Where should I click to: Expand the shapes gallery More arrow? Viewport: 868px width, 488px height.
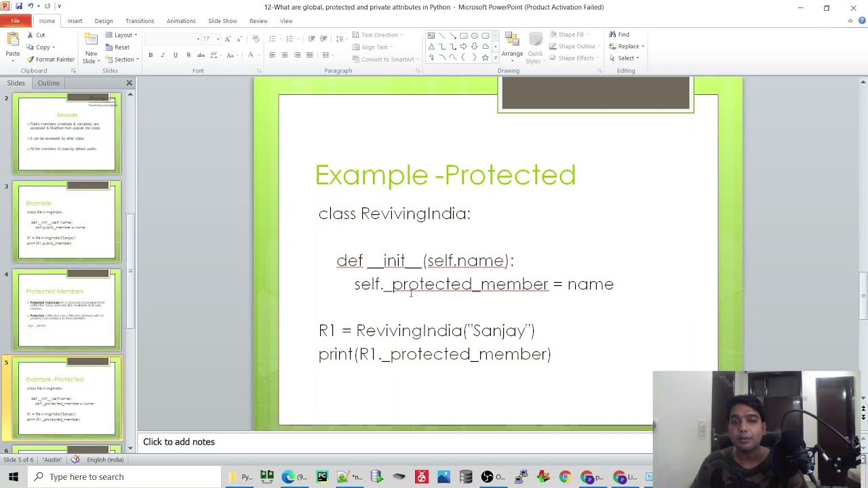495,58
